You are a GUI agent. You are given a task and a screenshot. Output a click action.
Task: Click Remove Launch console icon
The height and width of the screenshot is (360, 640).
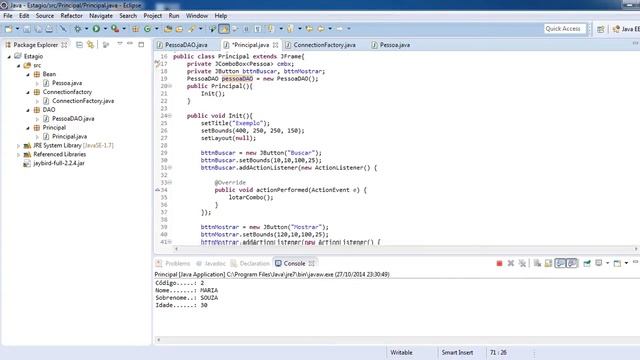point(511,264)
